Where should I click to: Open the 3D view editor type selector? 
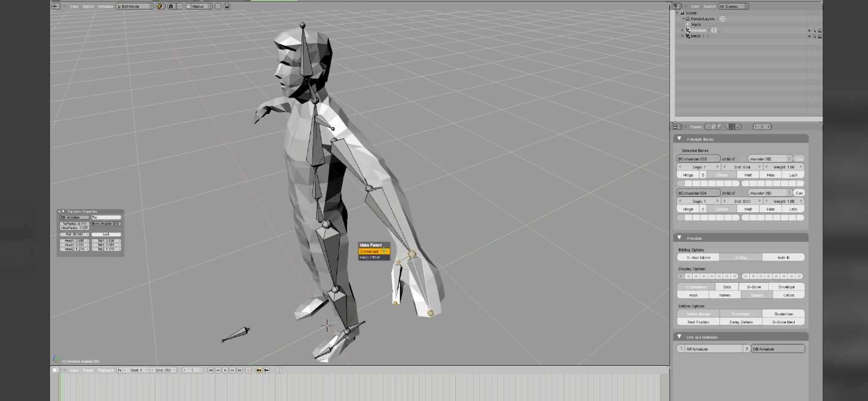(x=55, y=6)
